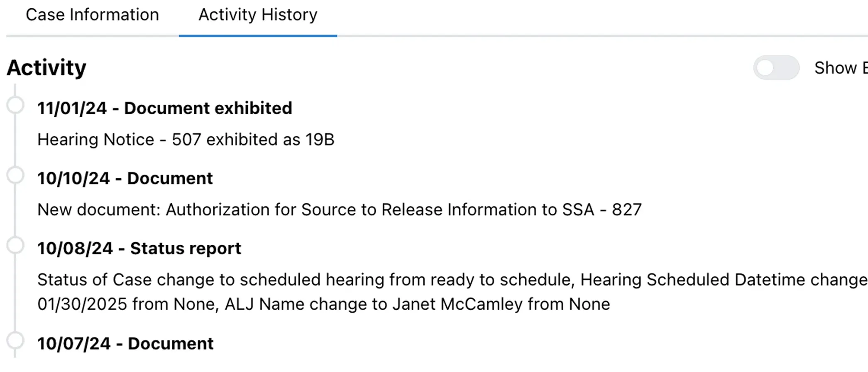Open the Activity History tab
This screenshot has width=868, height=372.
point(257,15)
